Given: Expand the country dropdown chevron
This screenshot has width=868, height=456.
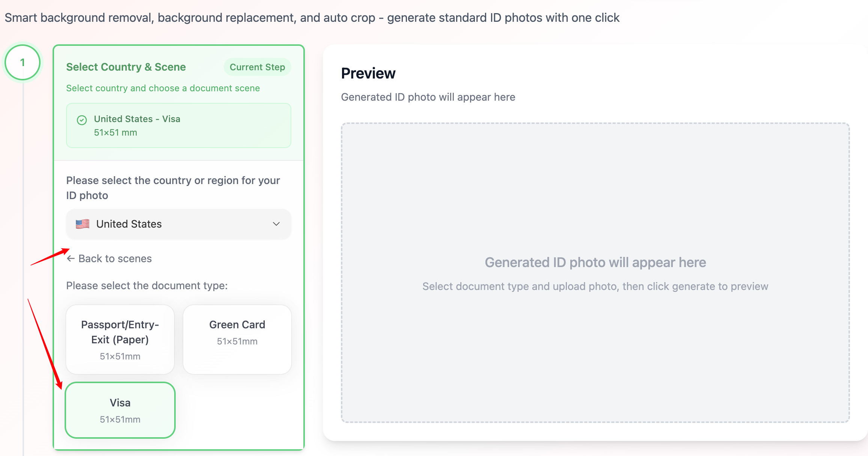Looking at the screenshot, I should coord(276,224).
